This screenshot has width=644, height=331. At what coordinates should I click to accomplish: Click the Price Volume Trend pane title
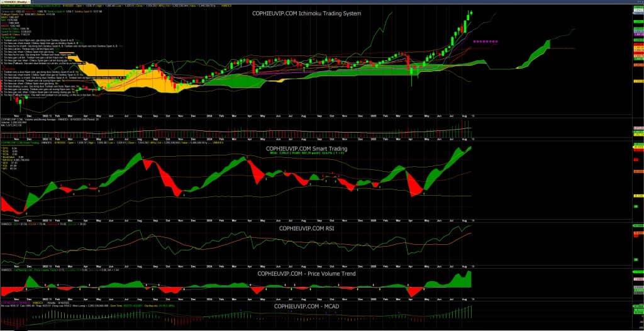[306, 274]
